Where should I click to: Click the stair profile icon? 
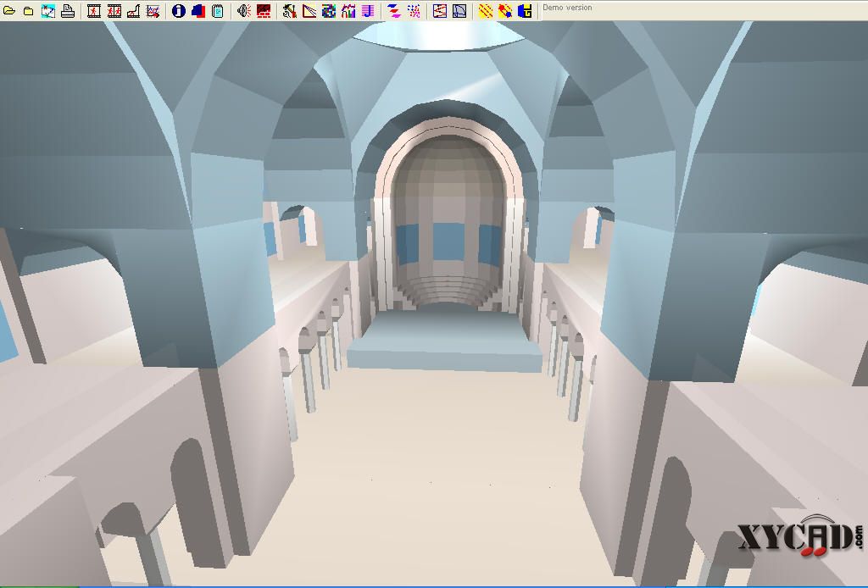(x=133, y=10)
